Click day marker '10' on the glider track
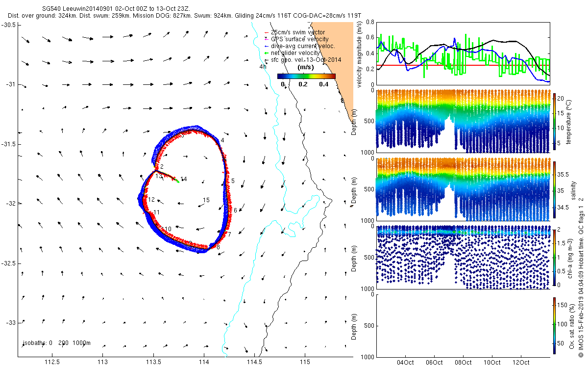The height and width of the screenshot is (368, 588). coord(168,229)
